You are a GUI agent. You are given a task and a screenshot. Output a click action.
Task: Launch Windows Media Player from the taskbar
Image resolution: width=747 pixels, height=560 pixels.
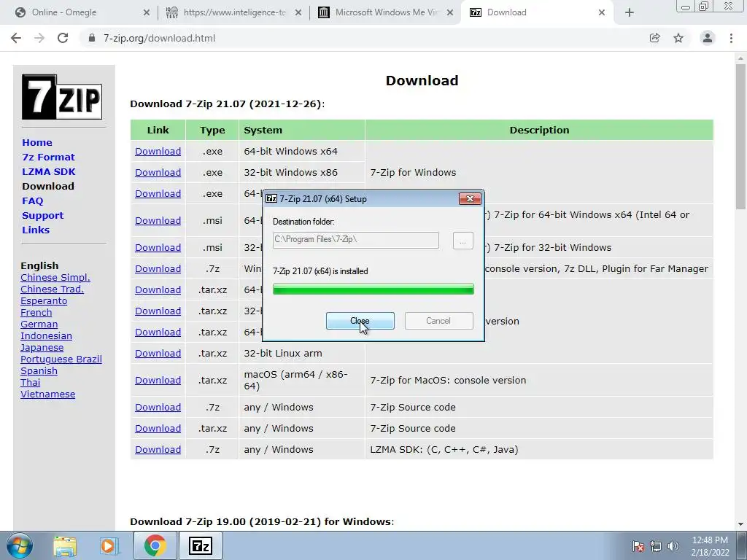pyautogui.click(x=109, y=545)
